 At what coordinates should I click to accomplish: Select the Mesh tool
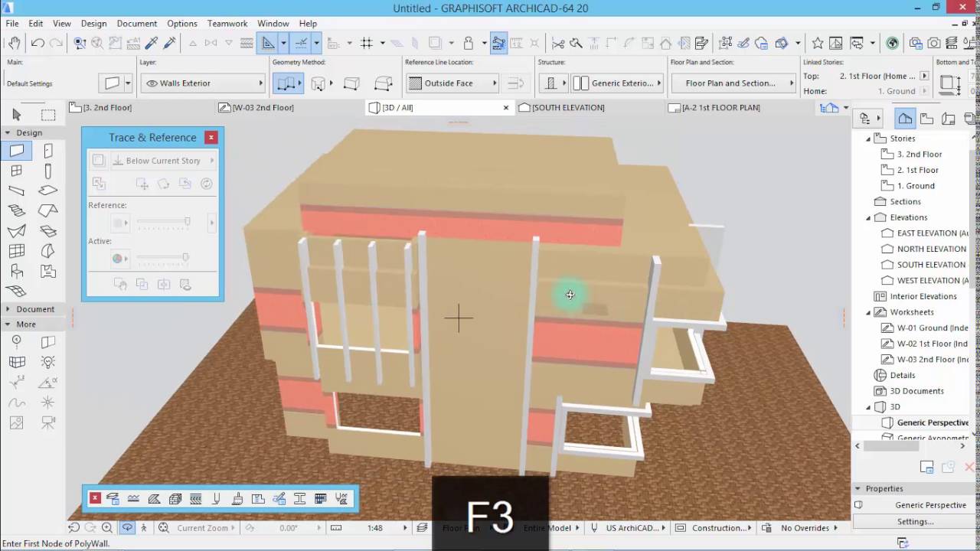(x=17, y=291)
